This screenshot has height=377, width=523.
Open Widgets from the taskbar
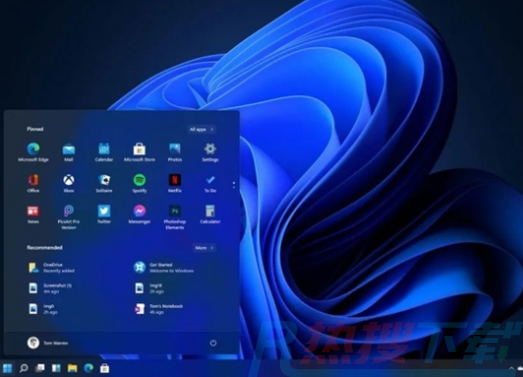56,368
